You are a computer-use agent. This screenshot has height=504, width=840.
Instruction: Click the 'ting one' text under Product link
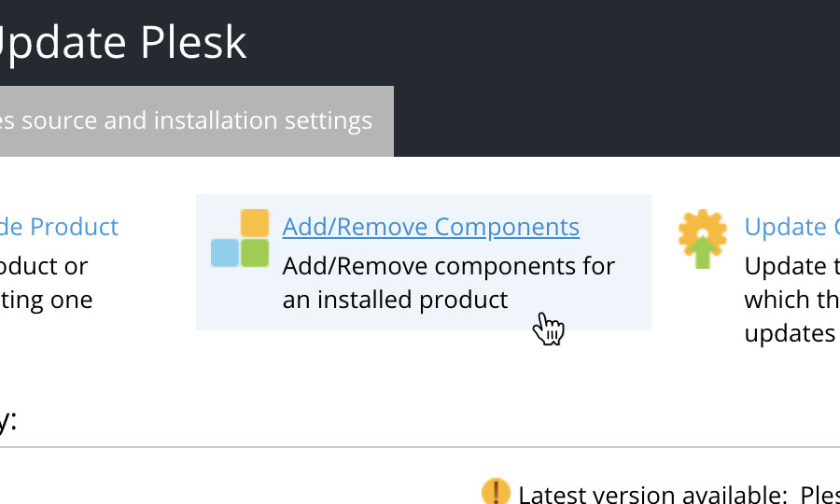[x=46, y=300]
